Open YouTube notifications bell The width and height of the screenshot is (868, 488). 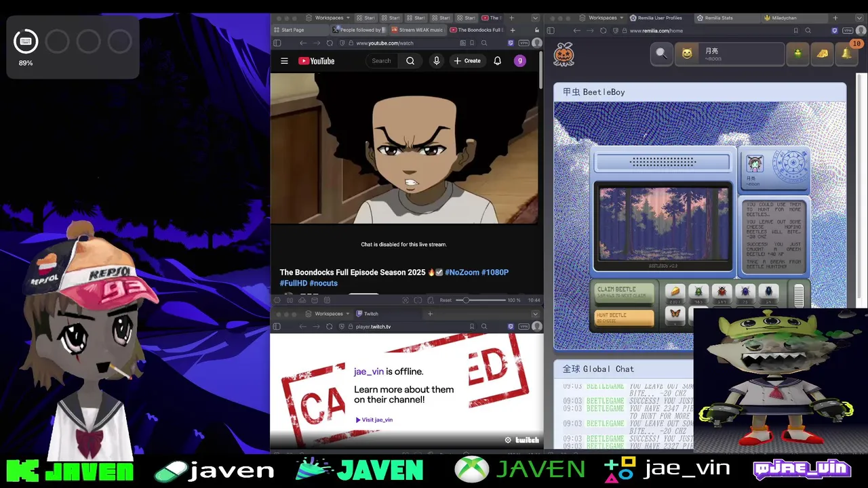tap(497, 61)
